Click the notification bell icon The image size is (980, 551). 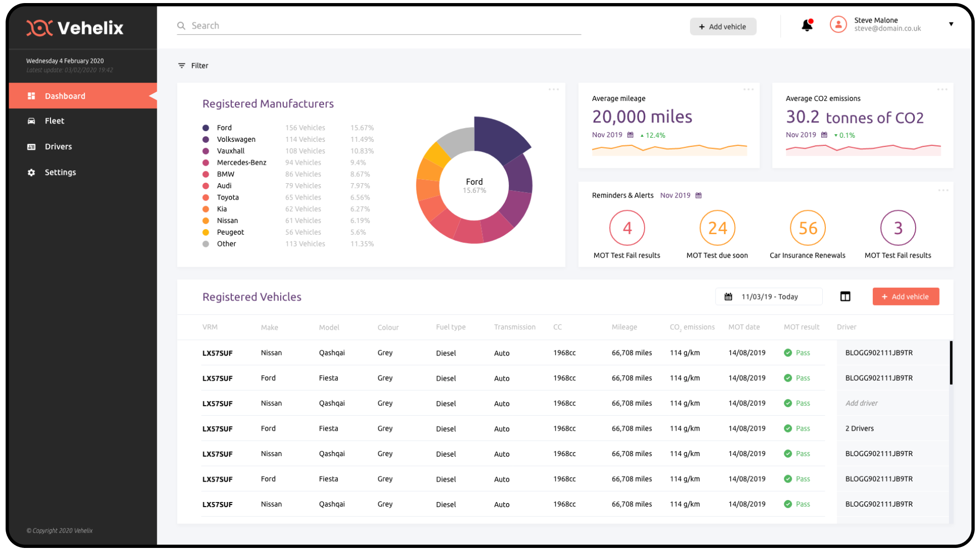[806, 25]
